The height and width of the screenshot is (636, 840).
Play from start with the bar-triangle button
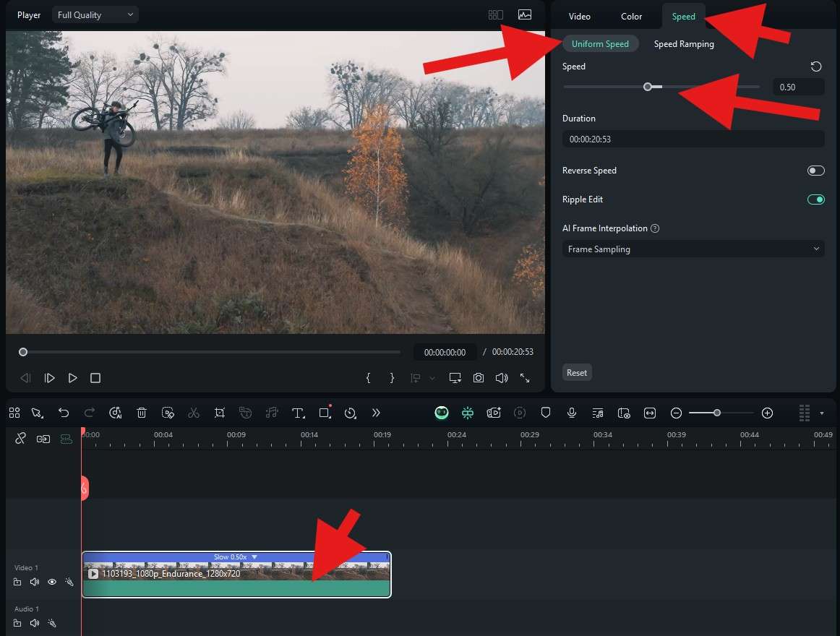pyautogui.click(x=49, y=378)
